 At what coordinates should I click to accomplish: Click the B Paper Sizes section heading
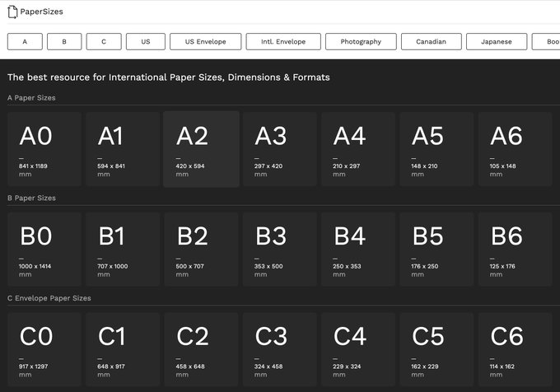[x=31, y=198]
